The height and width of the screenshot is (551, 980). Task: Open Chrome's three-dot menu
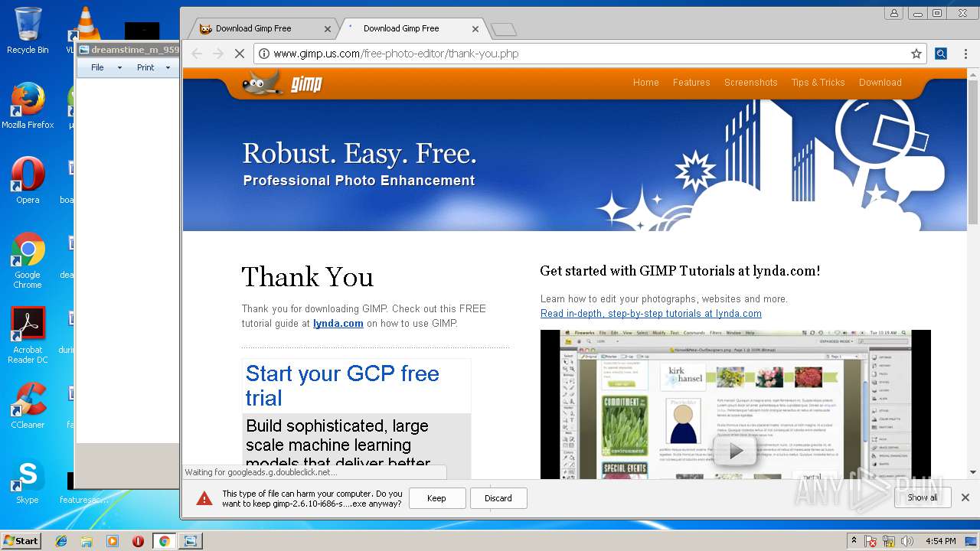(x=965, y=54)
